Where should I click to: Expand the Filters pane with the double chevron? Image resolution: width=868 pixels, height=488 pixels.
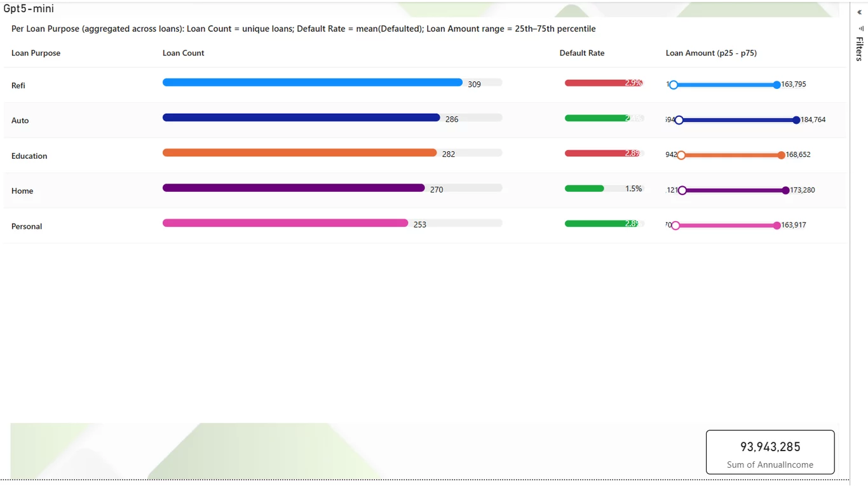tap(860, 12)
